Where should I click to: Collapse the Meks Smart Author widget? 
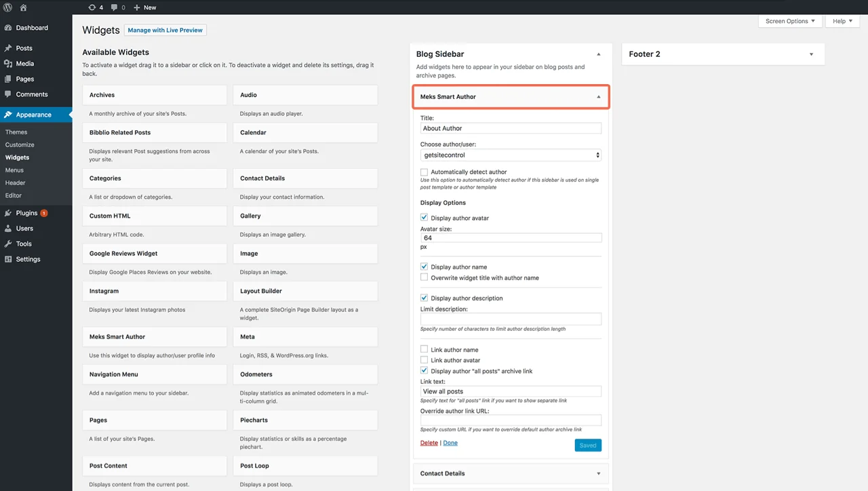click(599, 97)
